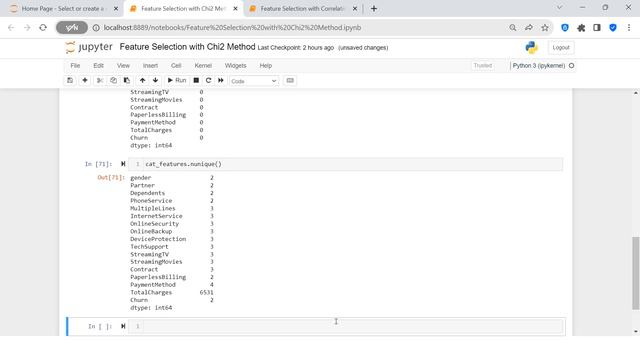The image size is (640, 360).
Task: Click the Python logo icon
Action: tap(531, 47)
